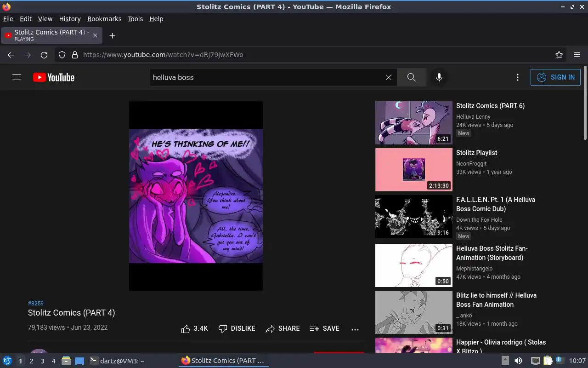Switch to workspace 2
This screenshot has width=588, height=368.
pos(31,361)
